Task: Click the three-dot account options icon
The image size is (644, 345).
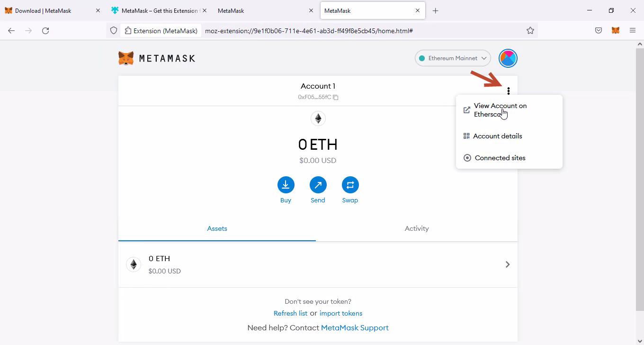Action: tap(508, 91)
